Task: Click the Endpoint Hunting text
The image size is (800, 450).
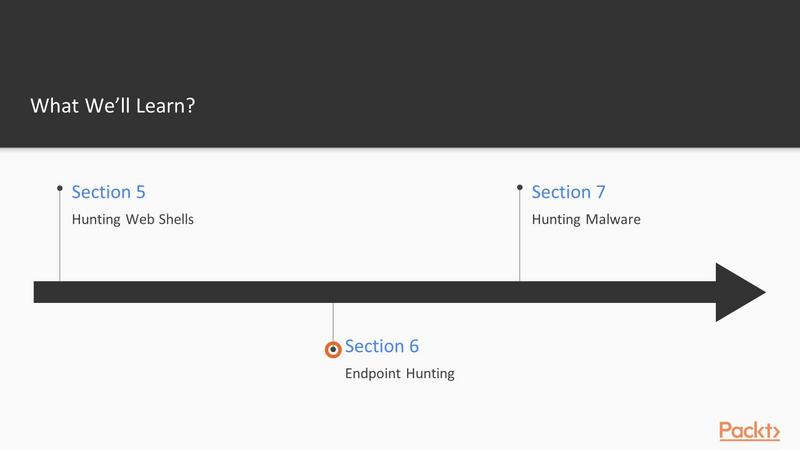Action: coord(399,373)
